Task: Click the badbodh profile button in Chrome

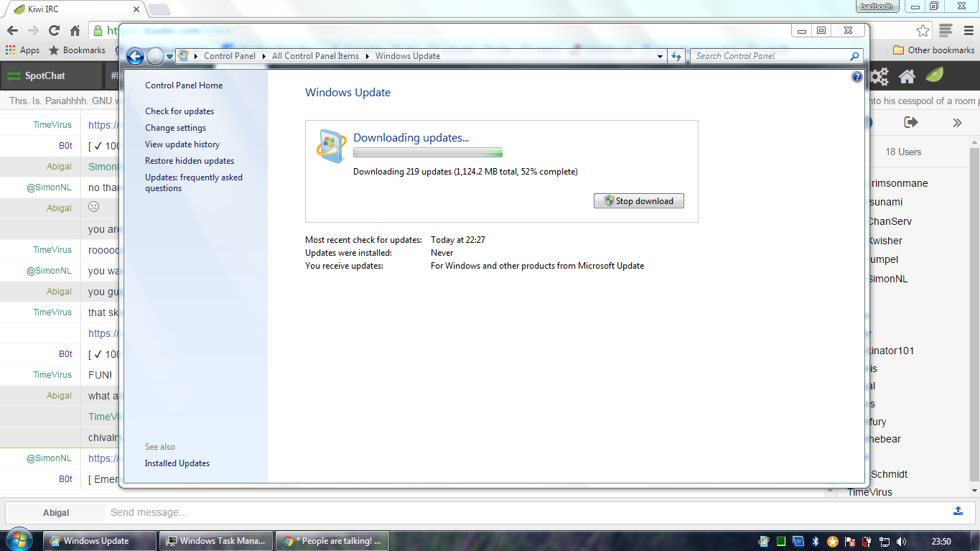Action: coord(877,6)
